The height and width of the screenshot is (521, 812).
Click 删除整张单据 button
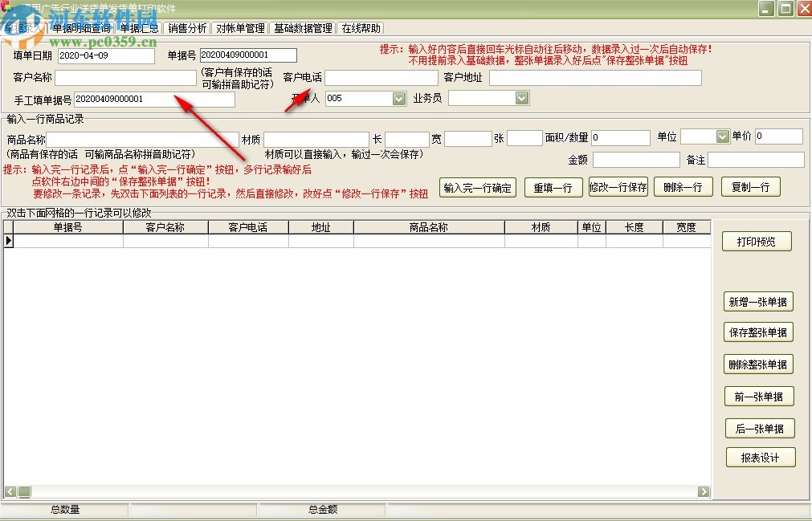click(x=758, y=364)
